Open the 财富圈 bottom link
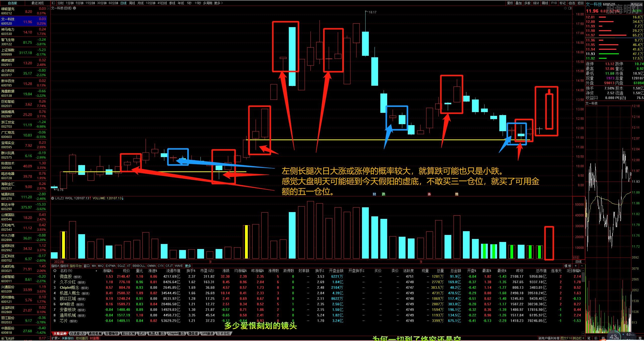644x341 pixels. pos(94,338)
